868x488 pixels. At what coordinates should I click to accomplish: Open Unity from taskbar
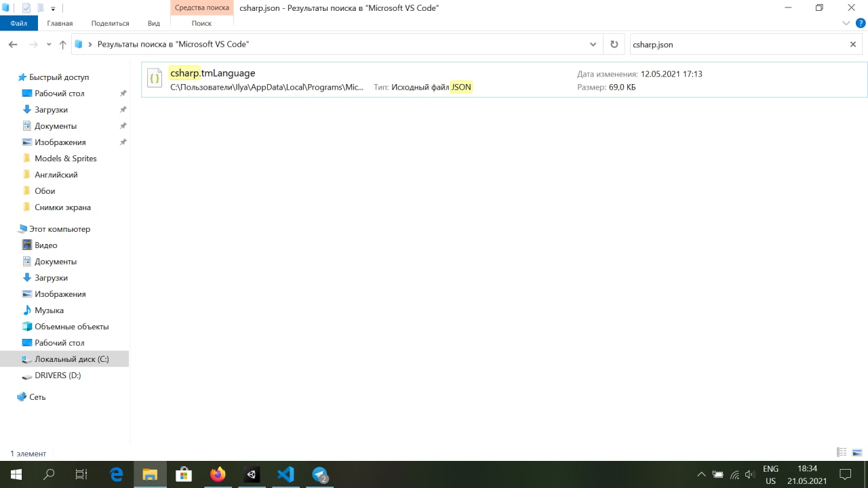(x=252, y=474)
